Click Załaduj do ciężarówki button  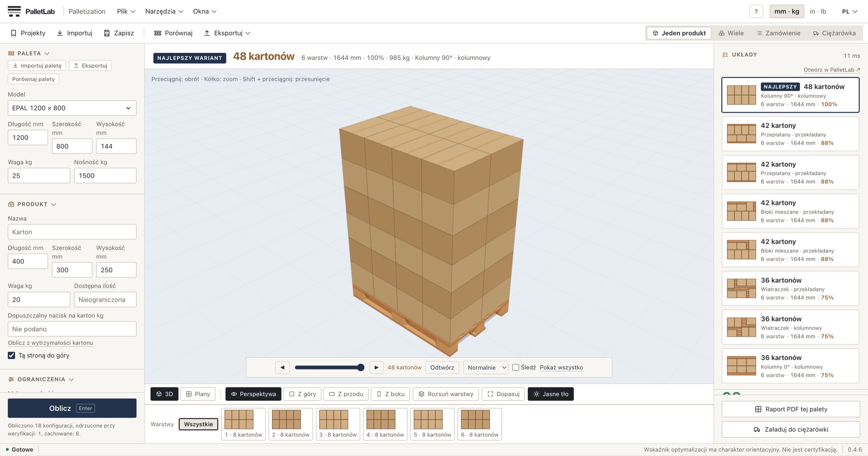tap(791, 430)
